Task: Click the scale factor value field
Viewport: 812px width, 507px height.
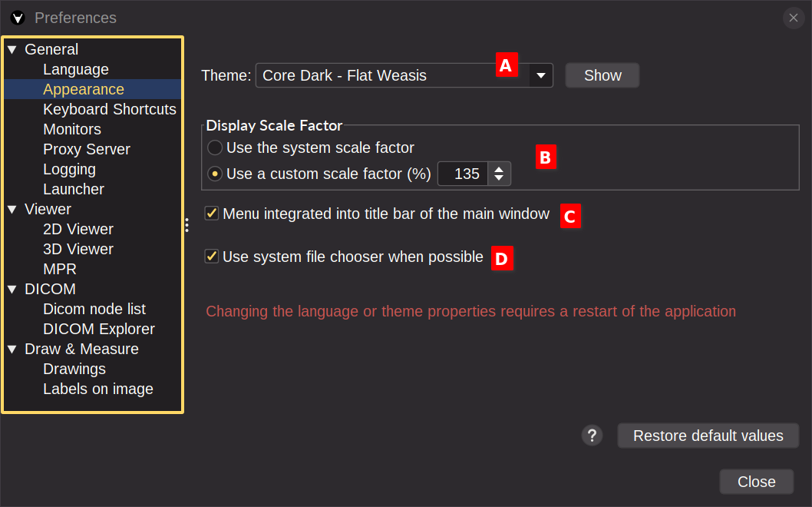Action: coord(464,174)
